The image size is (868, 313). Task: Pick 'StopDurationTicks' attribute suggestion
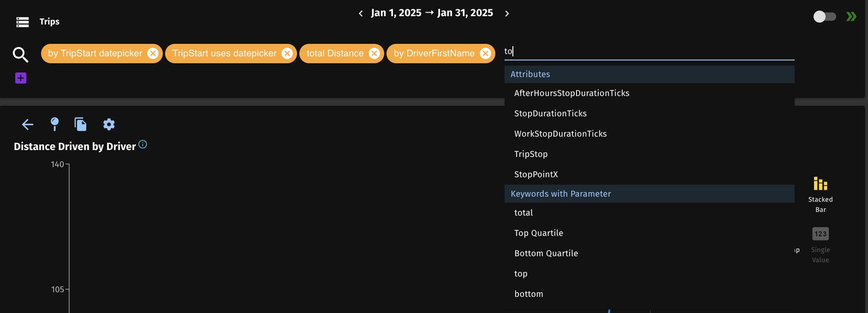click(550, 114)
